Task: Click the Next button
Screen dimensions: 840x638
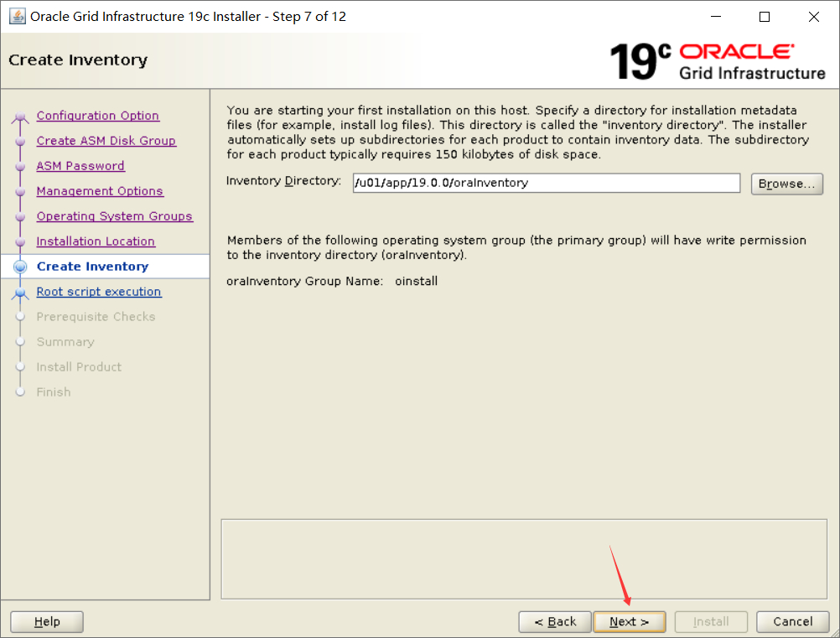Action: click(630, 622)
